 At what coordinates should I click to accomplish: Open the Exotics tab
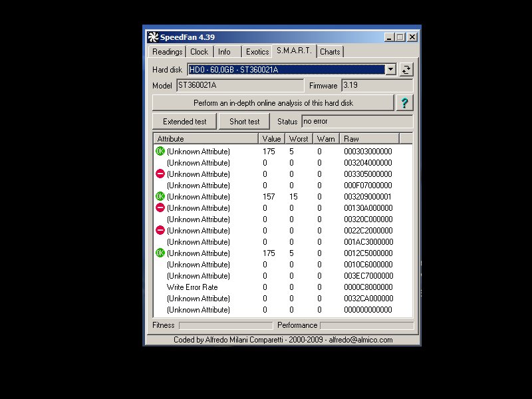coord(257,52)
